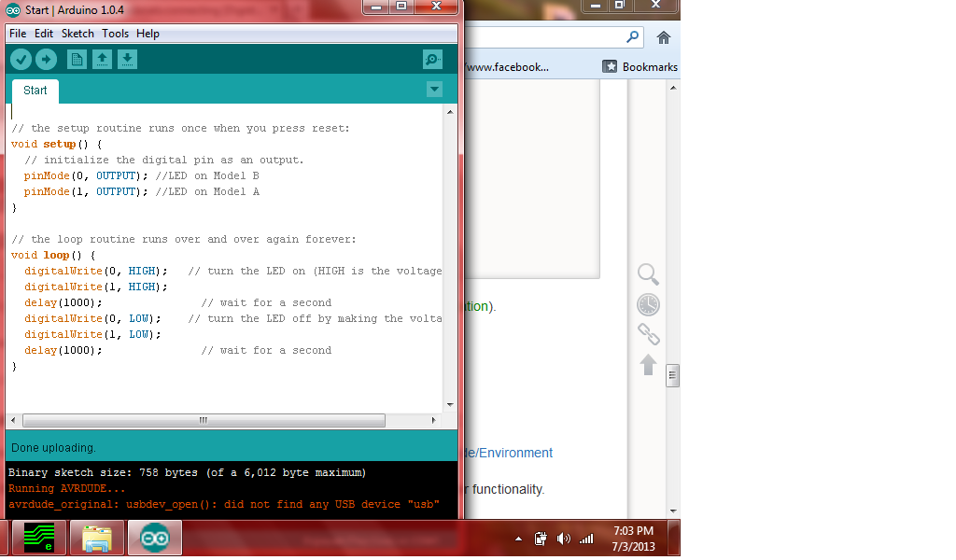Upload the sketch with the arrow icon
Image resolution: width=956 pixels, height=560 pixels.
click(x=46, y=60)
